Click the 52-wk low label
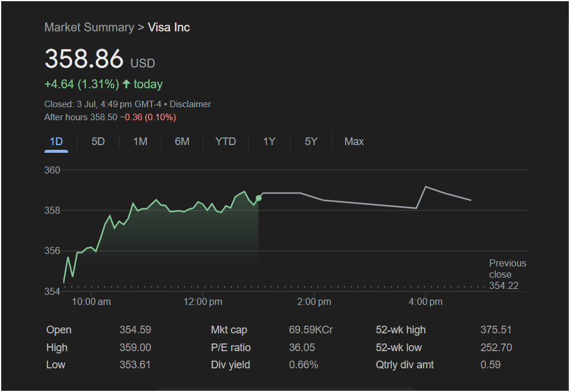Image resolution: width=570 pixels, height=392 pixels. pyautogui.click(x=399, y=348)
